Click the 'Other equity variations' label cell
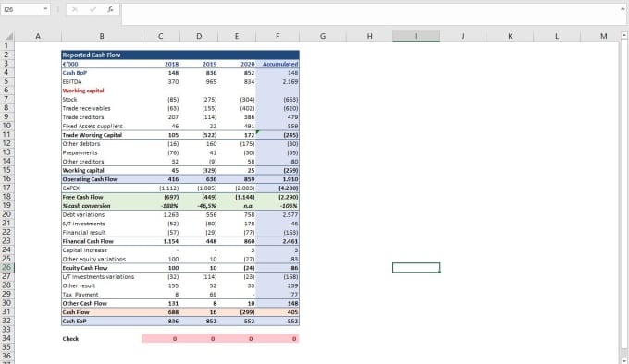 [102, 259]
